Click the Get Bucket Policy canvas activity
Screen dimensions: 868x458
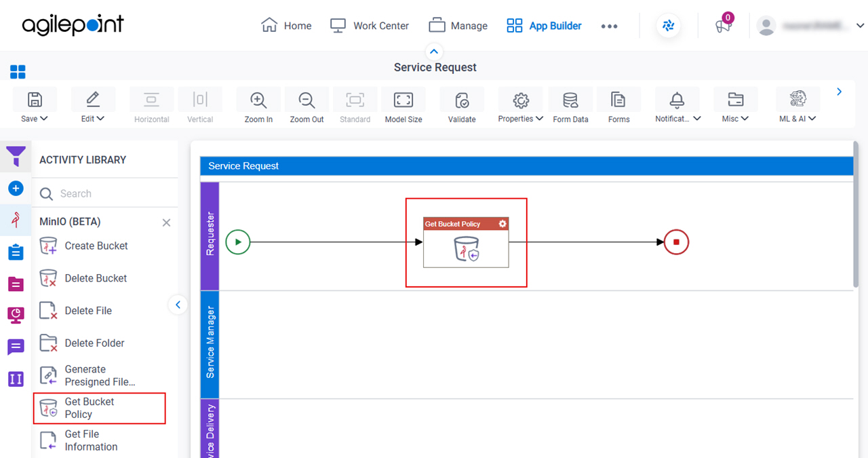click(466, 242)
